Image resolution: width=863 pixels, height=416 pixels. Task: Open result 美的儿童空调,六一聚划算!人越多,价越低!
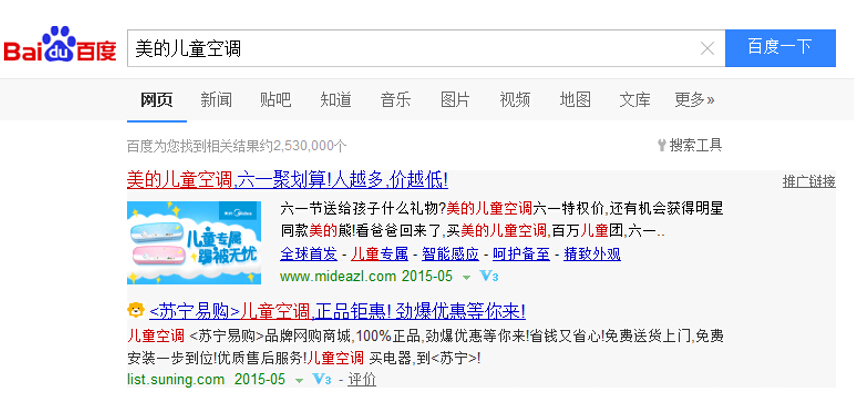287,179
